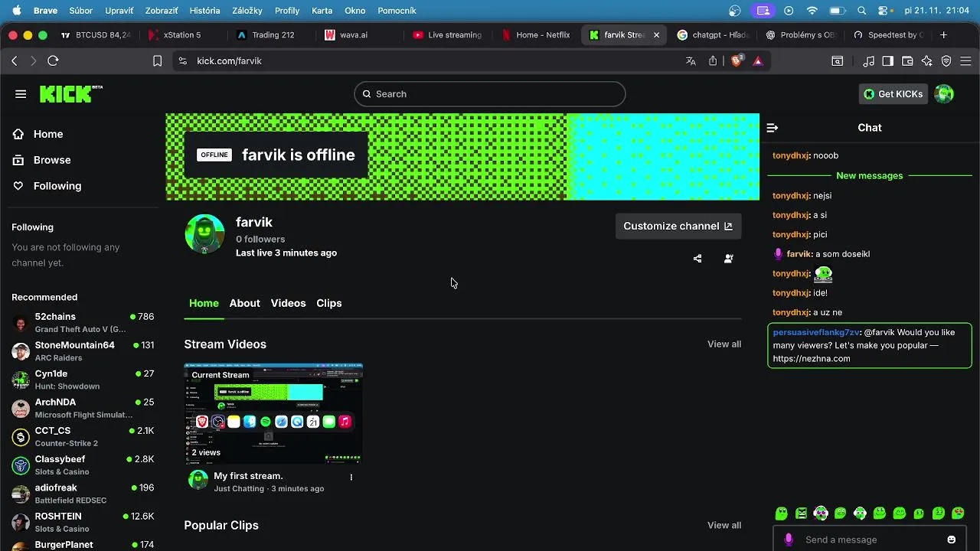
Task: Open recommended channel StoneMountain64
Action: [x=83, y=351]
